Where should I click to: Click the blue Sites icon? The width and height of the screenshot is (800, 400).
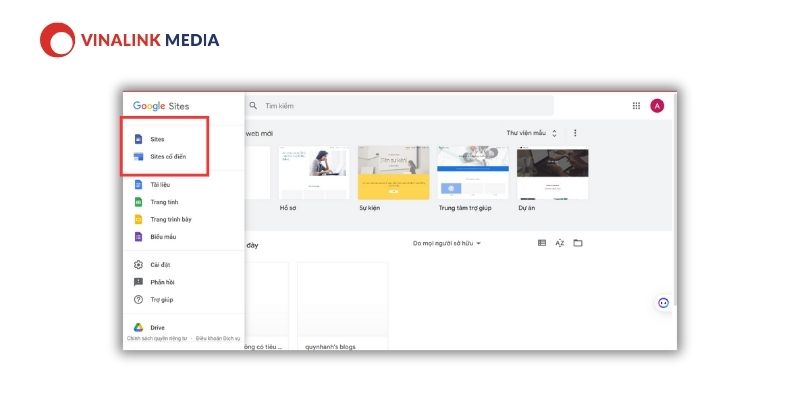(x=138, y=139)
